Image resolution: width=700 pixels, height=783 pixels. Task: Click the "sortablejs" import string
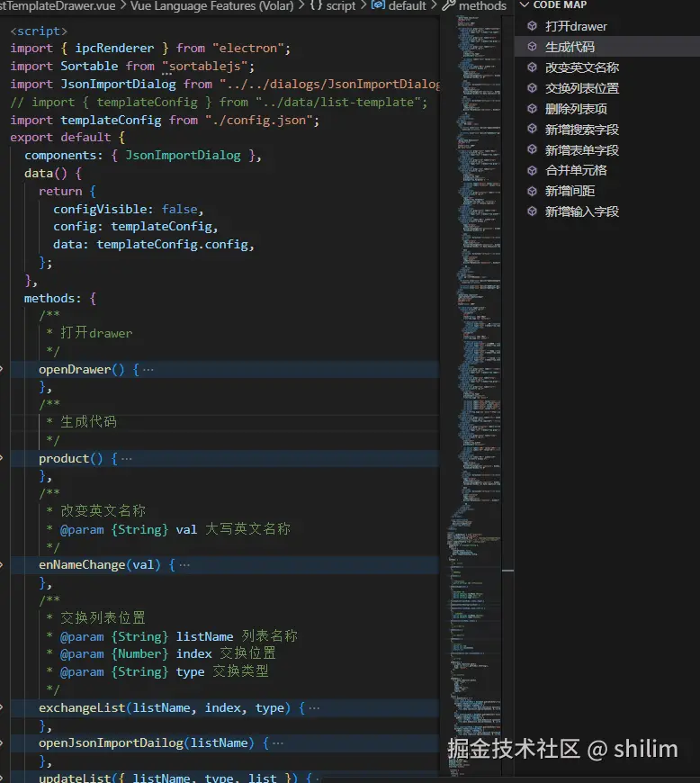[208, 66]
